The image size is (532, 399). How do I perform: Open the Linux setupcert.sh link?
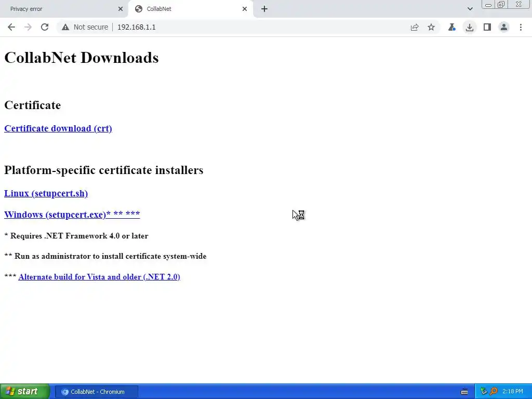[46, 193]
